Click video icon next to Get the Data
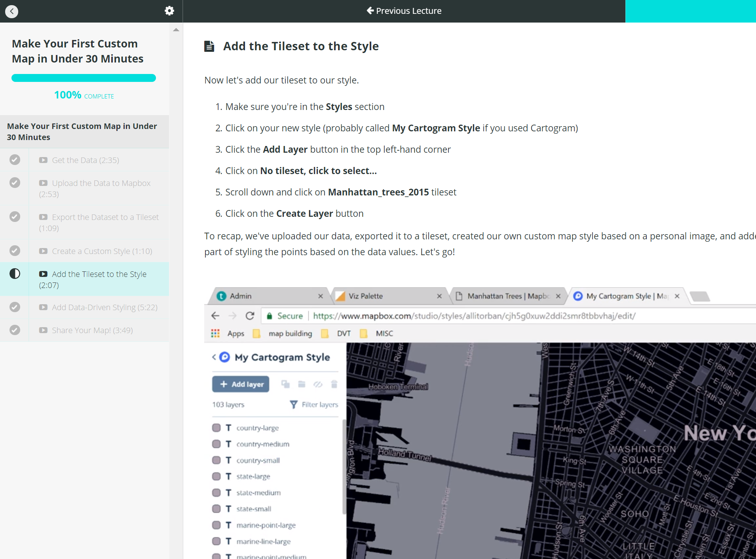 (43, 160)
